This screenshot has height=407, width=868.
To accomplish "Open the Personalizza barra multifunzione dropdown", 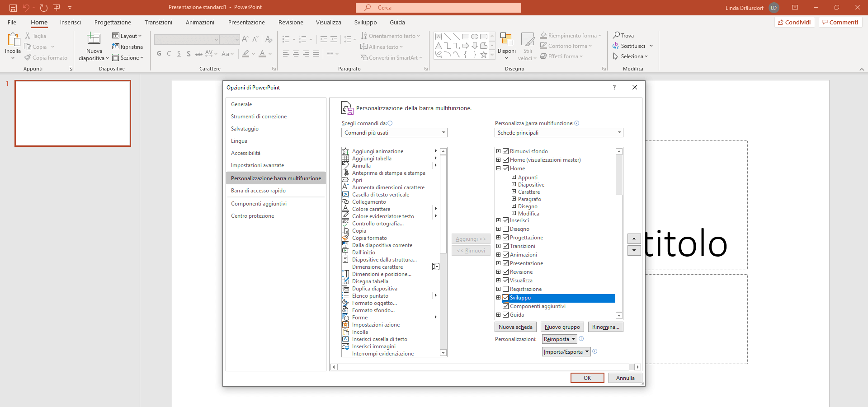I will pyautogui.click(x=559, y=133).
